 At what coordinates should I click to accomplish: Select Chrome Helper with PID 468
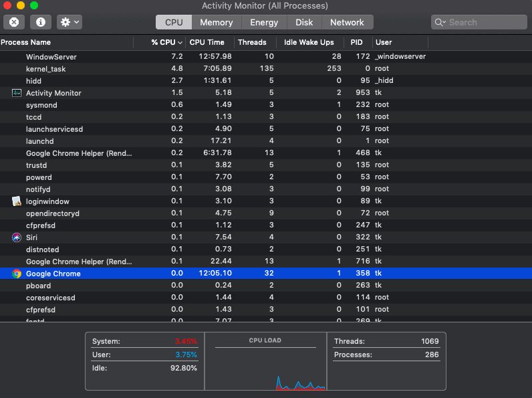click(x=266, y=153)
